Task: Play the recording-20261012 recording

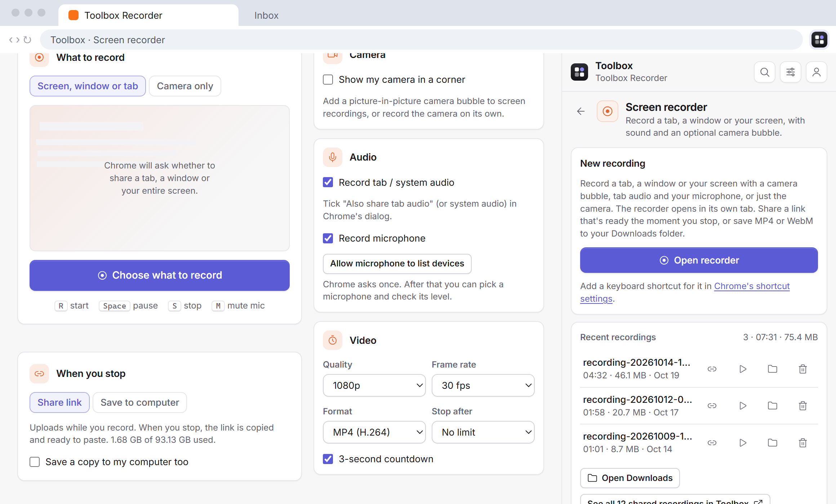Action: [x=743, y=406]
